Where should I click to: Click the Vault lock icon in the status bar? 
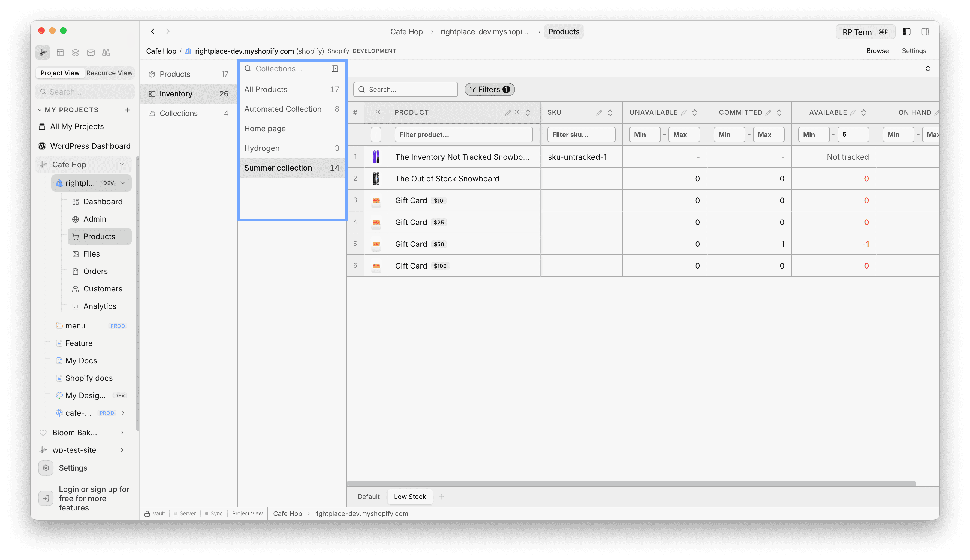coord(147,513)
